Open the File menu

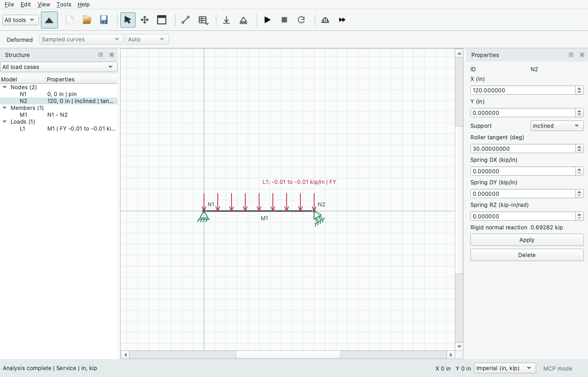click(9, 5)
